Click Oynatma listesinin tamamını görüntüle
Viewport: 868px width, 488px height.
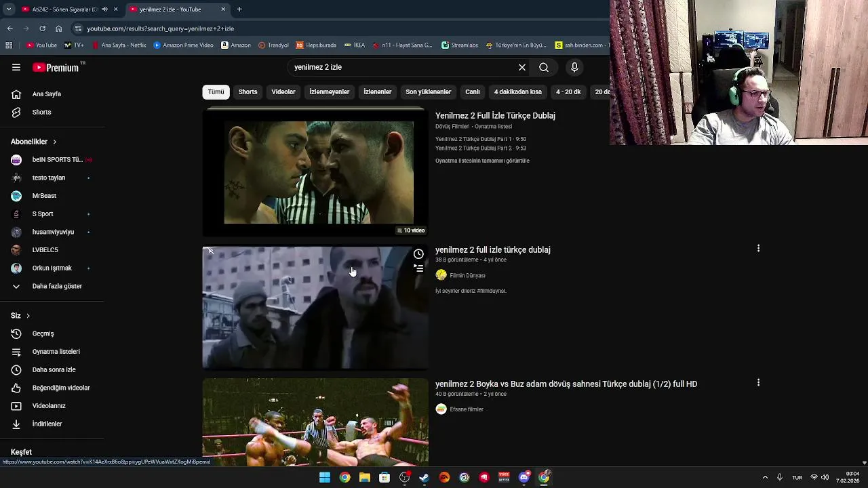(482, 161)
